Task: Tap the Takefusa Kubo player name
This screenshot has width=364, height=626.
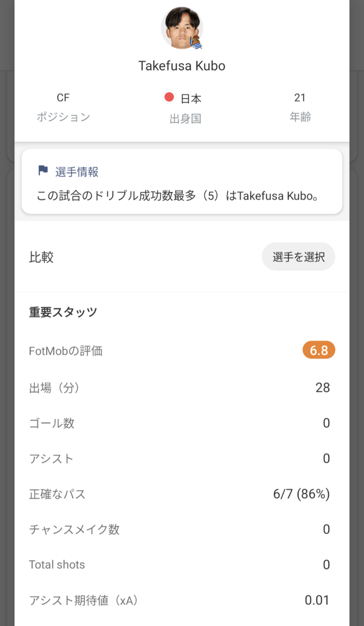Action: (181, 66)
